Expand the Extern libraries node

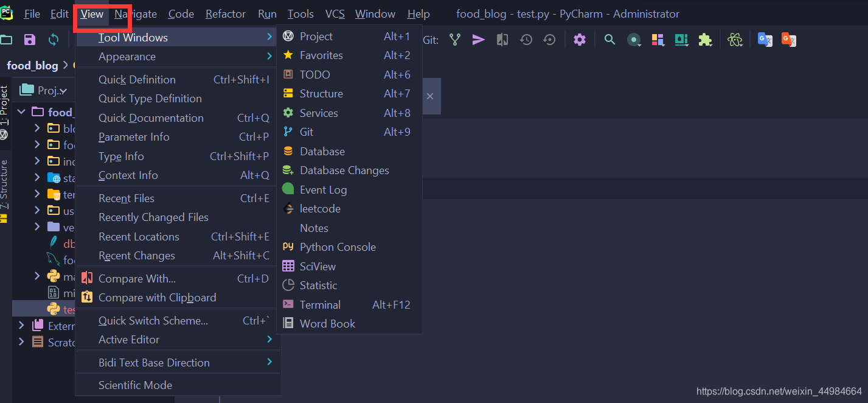tap(21, 326)
